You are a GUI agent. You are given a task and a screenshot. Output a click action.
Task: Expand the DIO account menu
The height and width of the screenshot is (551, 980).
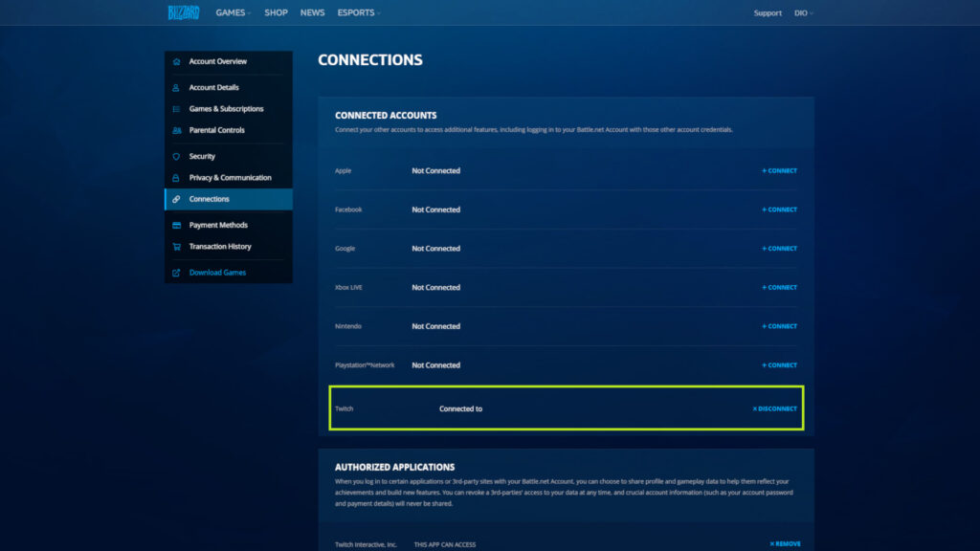[803, 12]
